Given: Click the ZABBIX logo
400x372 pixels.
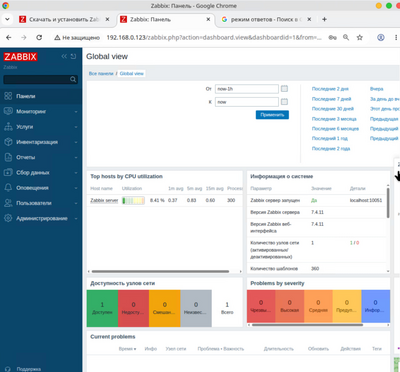Looking at the screenshot, I should pos(20,57).
